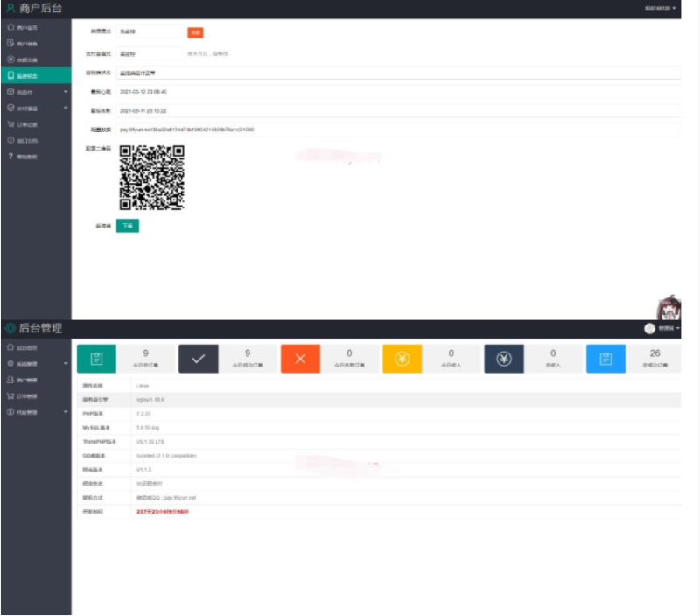This screenshot has height=616, width=700.
Task: Click the info-circle icon in merchant sidebar
Action: tap(10, 140)
